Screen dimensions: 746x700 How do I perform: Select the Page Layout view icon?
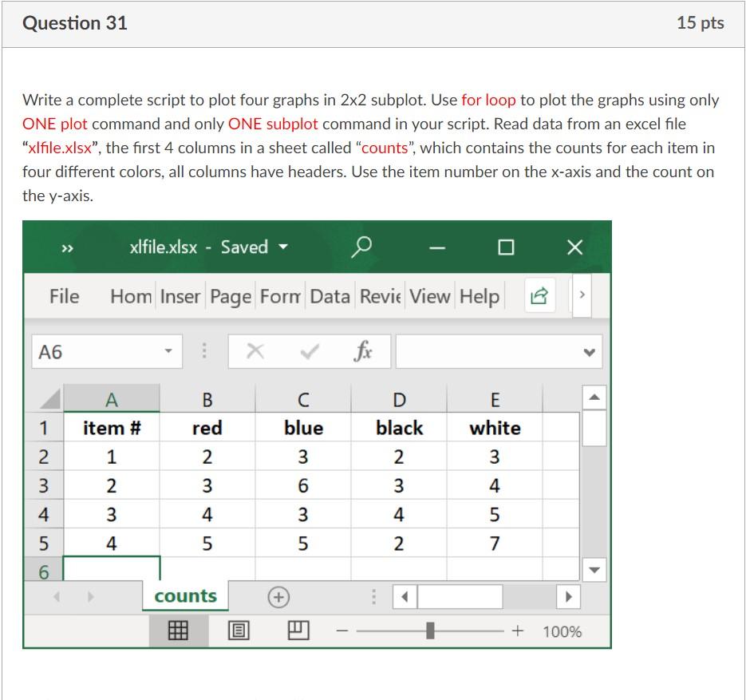237,630
